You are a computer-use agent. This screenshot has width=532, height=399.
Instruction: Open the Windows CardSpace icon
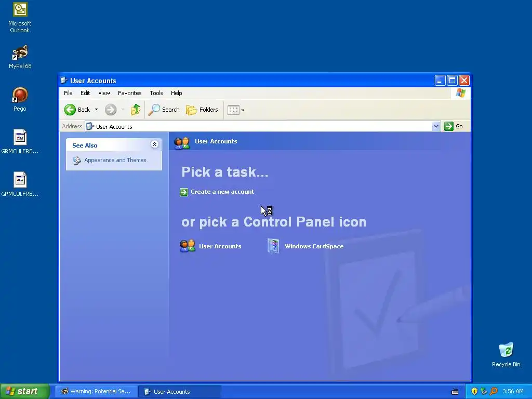[273, 246]
